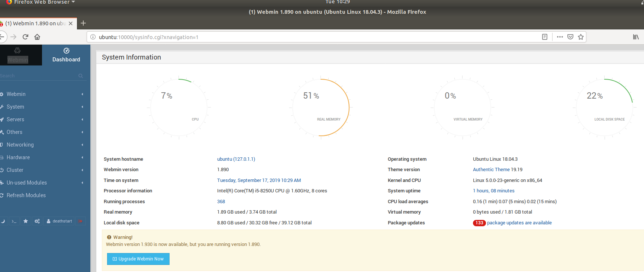This screenshot has width=644, height=272.
Task: Expand Un-used Modules using its arrow
Action: (82, 183)
